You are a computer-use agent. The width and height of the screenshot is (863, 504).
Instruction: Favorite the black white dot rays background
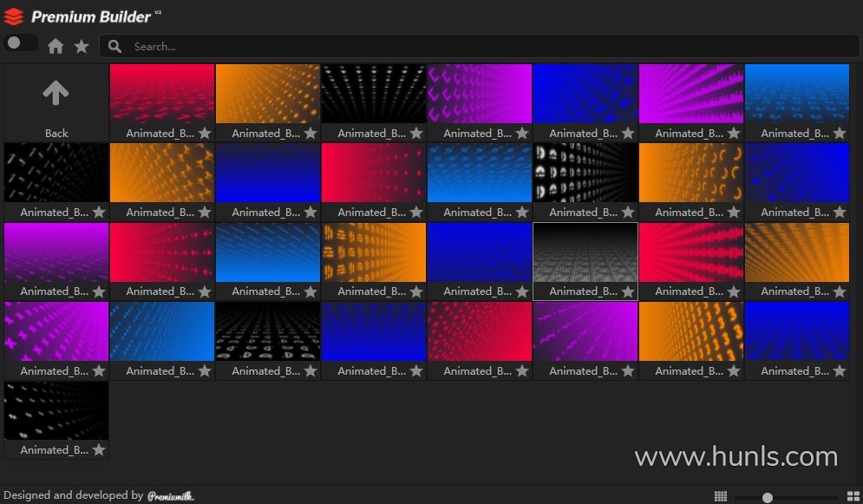click(416, 133)
